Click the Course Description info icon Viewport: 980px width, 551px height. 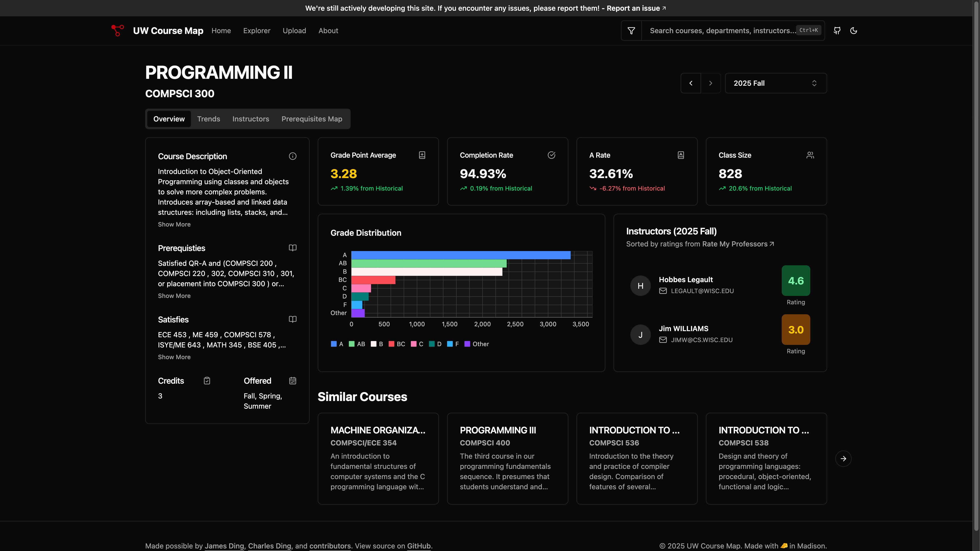(x=292, y=156)
